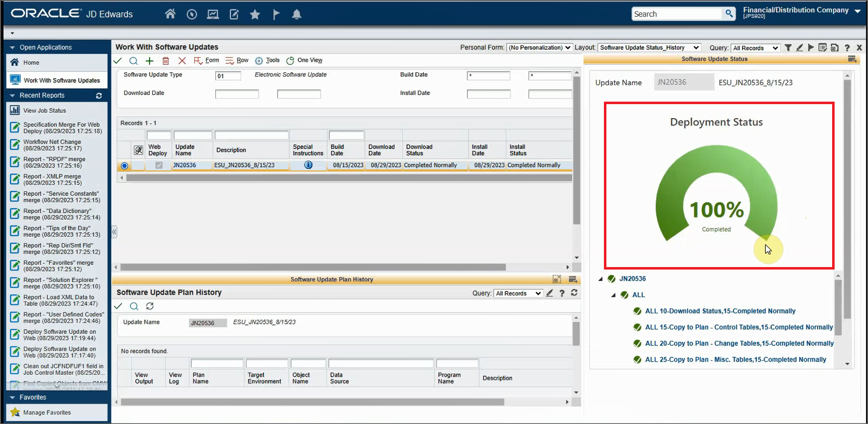This screenshot has height=424, width=868.
Task: Click the red Close X in toolbar
Action: [x=182, y=61]
